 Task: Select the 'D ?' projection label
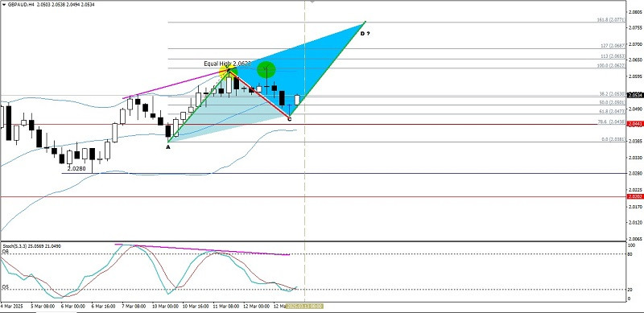point(365,34)
